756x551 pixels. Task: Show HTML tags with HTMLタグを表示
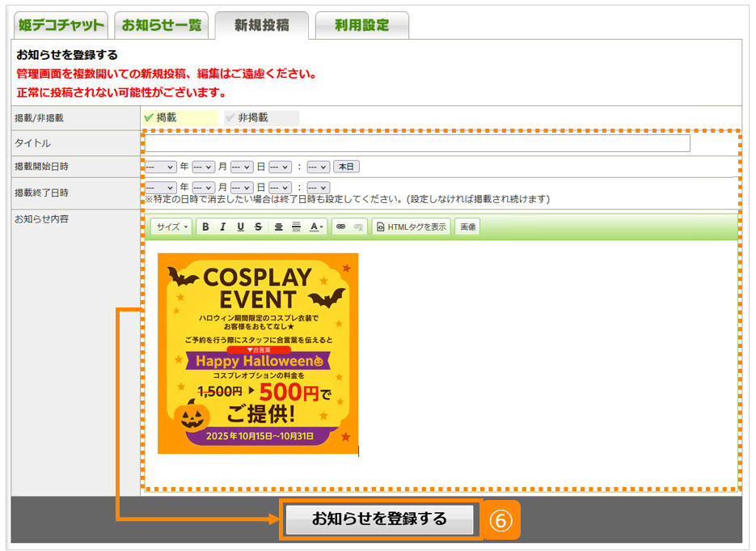[411, 227]
